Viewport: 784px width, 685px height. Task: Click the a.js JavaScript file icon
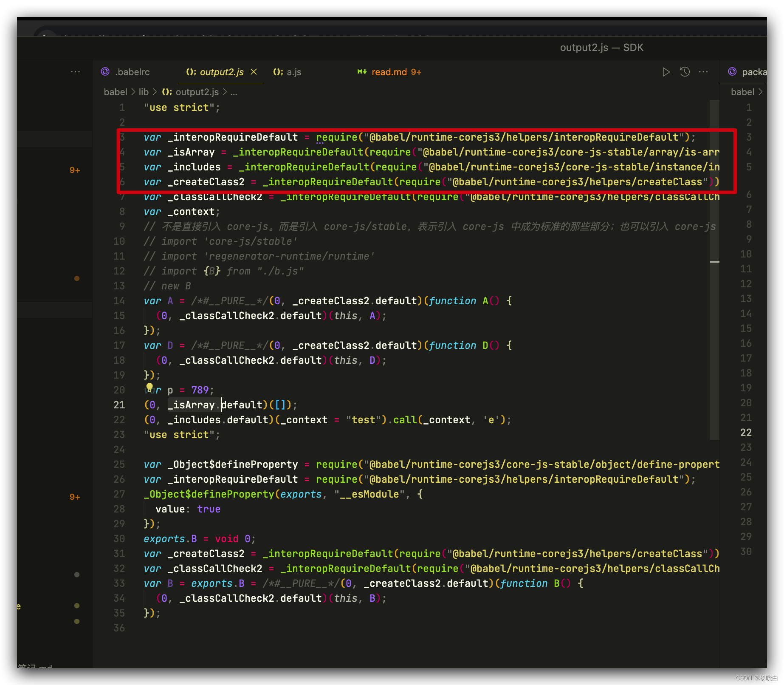pos(278,72)
